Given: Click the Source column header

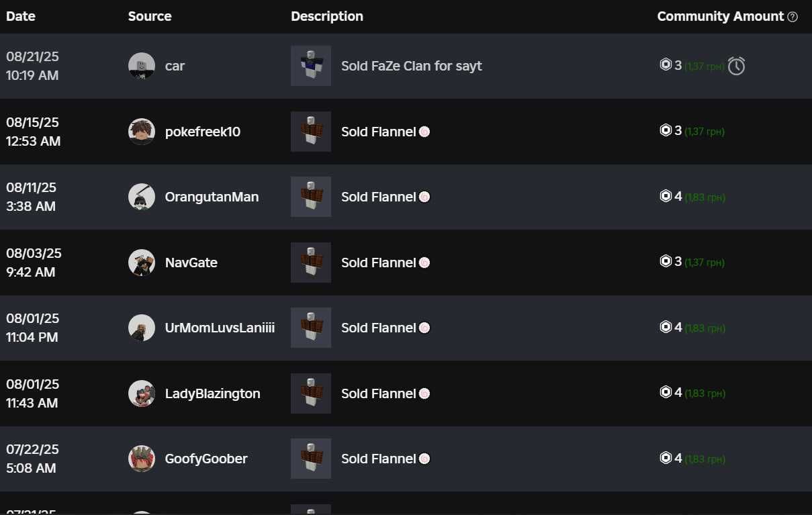Looking at the screenshot, I should click(x=150, y=16).
